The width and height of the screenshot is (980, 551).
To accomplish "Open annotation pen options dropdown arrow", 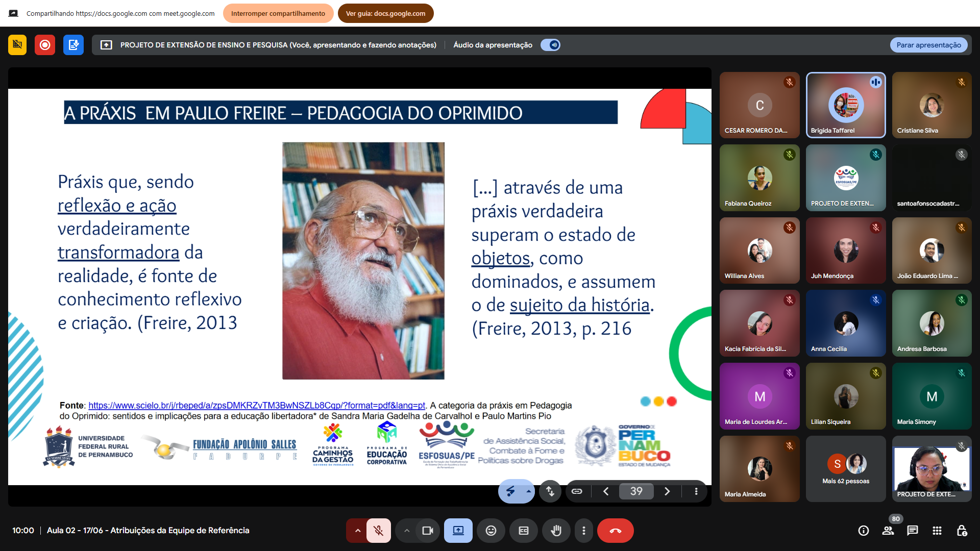I will point(528,491).
